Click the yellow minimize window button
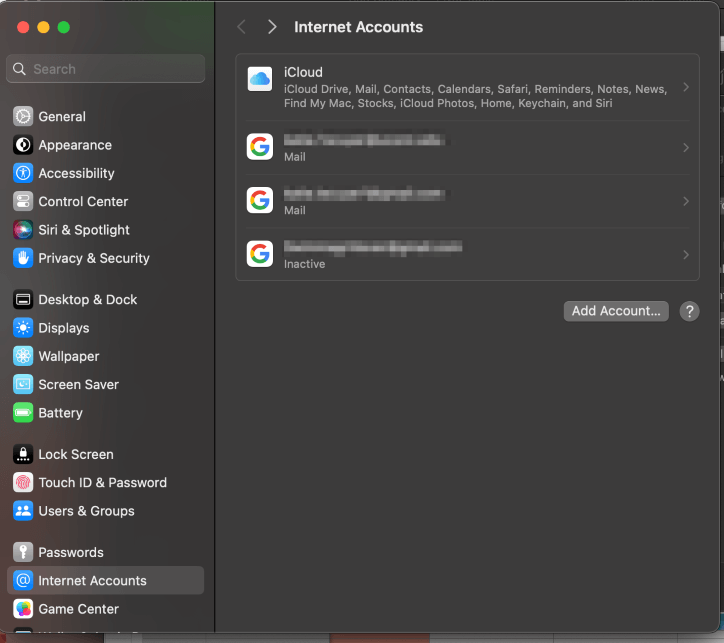This screenshot has height=643, width=724. pos(43,27)
